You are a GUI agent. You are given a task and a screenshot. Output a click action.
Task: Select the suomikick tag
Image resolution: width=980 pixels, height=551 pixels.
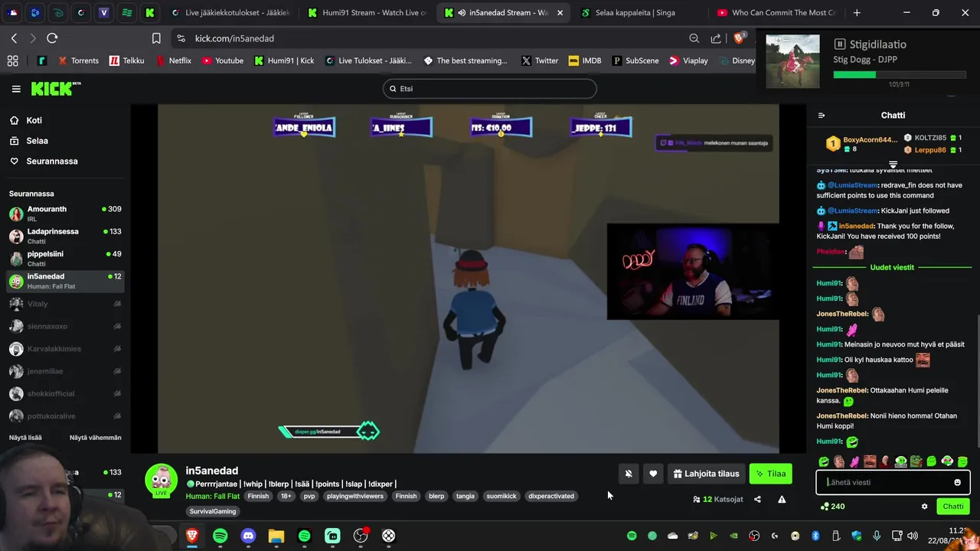click(501, 496)
